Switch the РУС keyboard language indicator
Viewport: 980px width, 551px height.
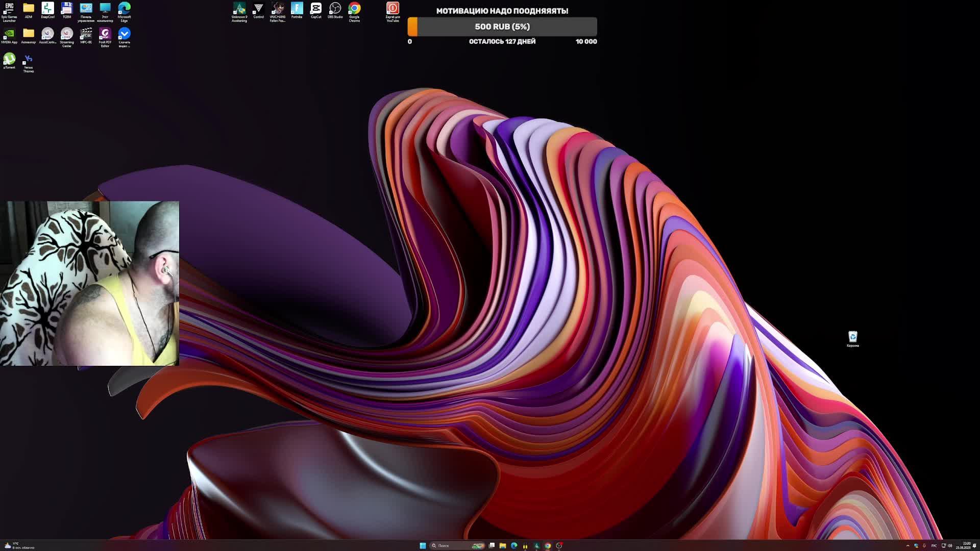pos(934,545)
